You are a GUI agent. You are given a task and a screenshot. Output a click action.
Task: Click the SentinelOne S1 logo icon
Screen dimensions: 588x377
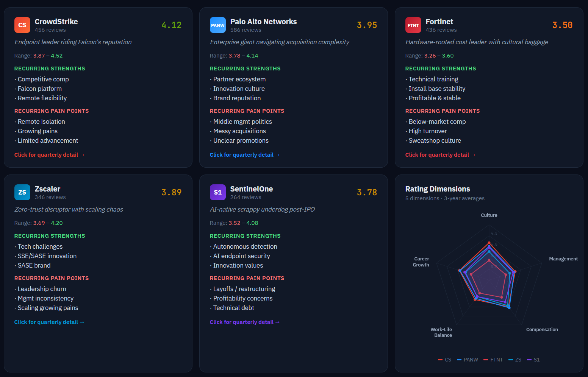218,192
